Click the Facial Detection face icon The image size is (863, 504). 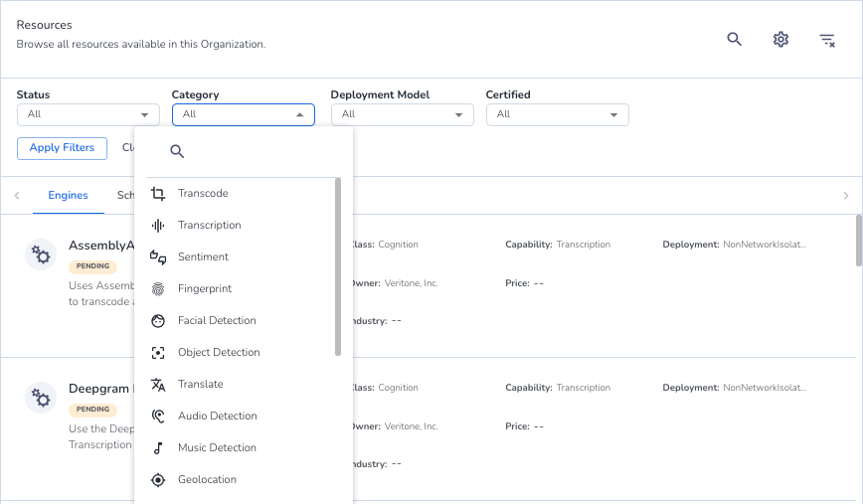(x=158, y=321)
